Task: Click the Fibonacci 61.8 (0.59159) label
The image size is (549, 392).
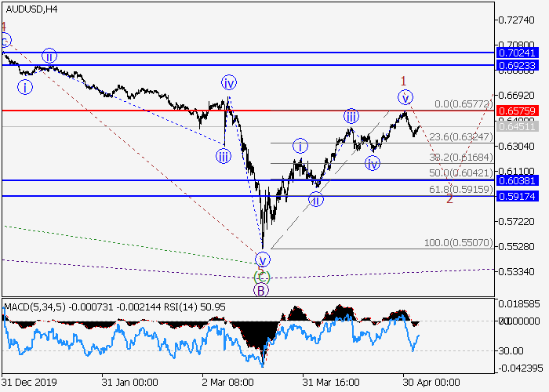Action: 460,189
